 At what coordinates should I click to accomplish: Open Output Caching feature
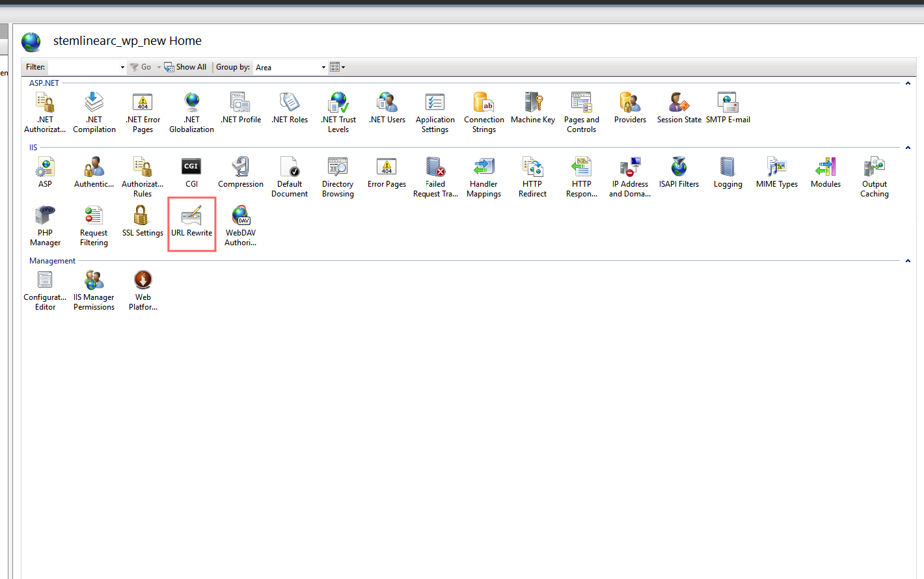(875, 177)
